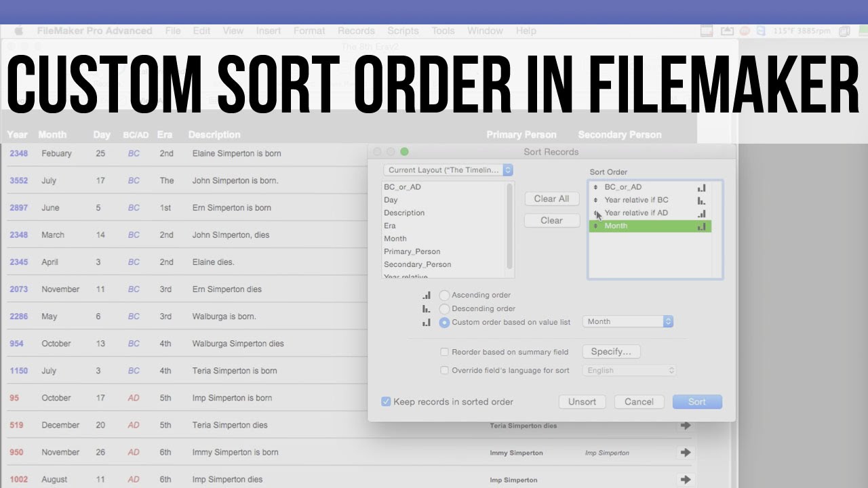
Task: Click the Clear button
Action: click(551, 220)
